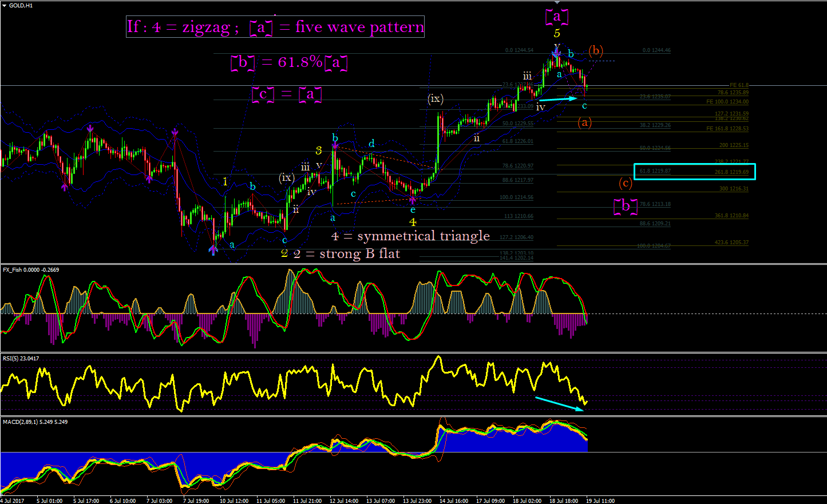Click the '50.0 1224.56' retracement level

click(x=655, y=148)
